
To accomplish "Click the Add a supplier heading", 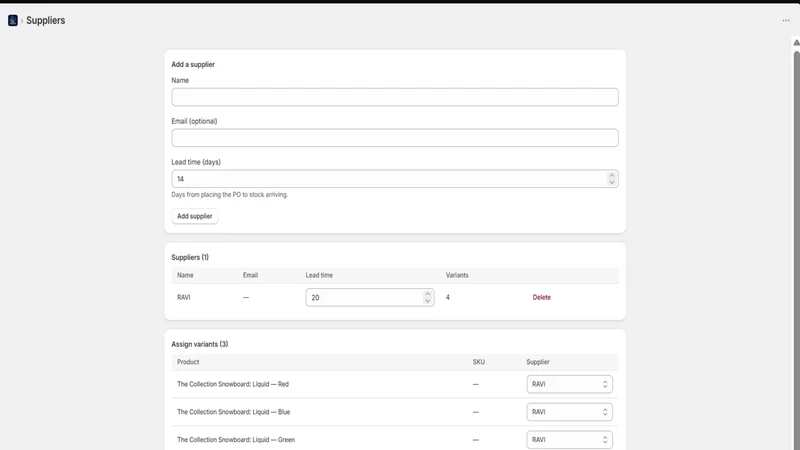I will (x=193, y=64).
